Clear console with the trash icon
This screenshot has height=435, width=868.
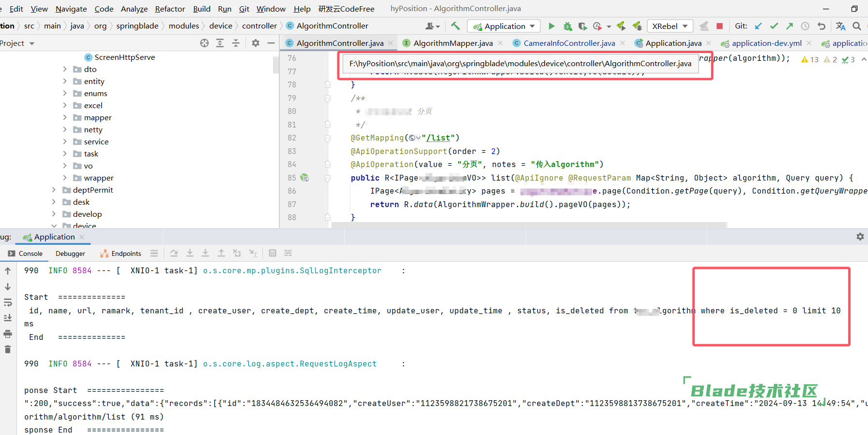(x=8, y=349)
